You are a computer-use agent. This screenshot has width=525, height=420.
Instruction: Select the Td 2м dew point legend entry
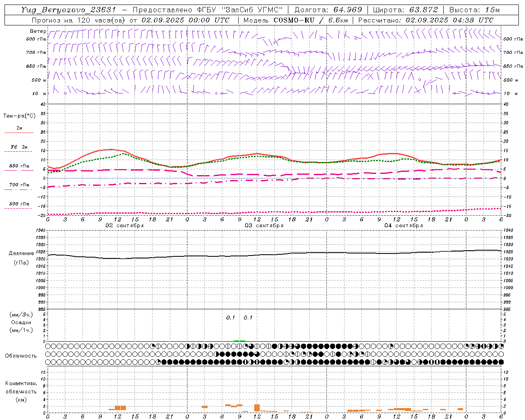pyautogui.click(x=19, y=147)
